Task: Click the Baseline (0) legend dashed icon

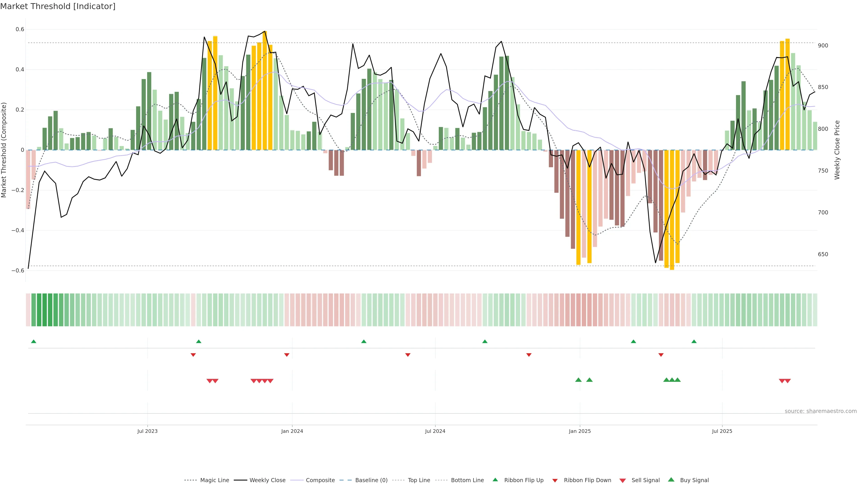Action: [346, 480]
